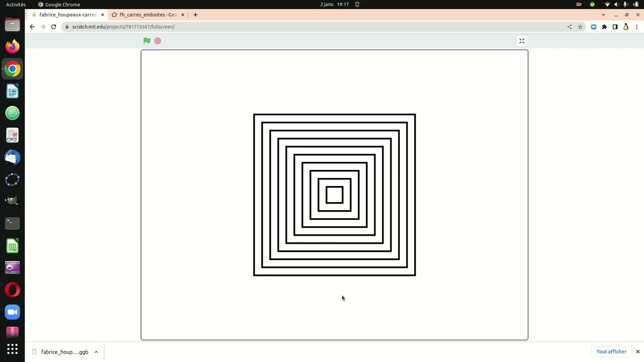The width and height of the screenshot is (644, 362).
Task: Open the Terminal from the dock
Action: (x=12, y=223)
